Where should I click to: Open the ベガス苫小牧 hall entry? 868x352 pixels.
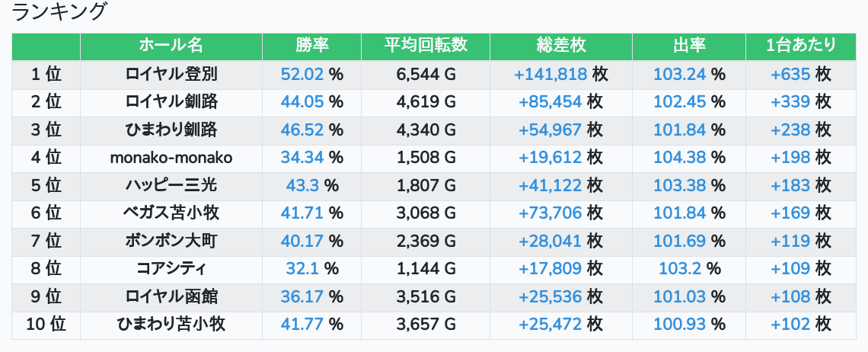coord(171,213)
